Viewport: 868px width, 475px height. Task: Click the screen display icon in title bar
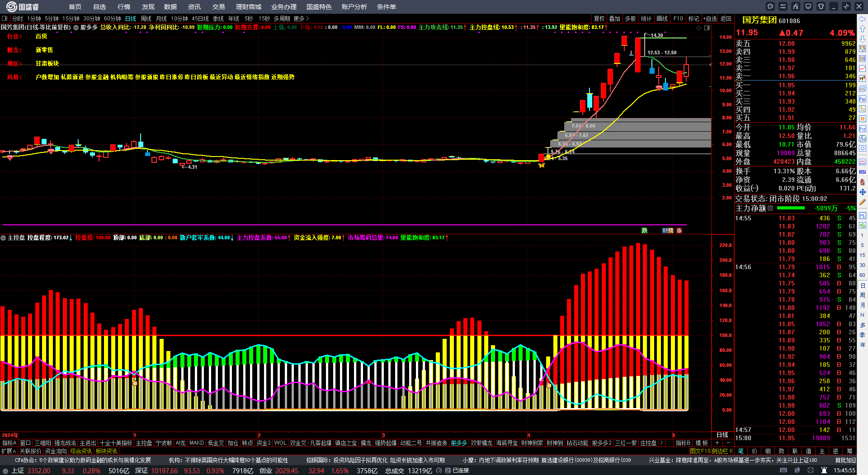[808, 6]
